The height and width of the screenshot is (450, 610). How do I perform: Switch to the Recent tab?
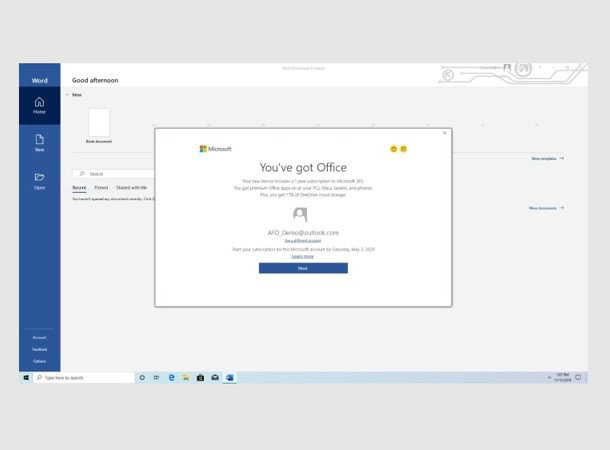[x=79, y=187]
